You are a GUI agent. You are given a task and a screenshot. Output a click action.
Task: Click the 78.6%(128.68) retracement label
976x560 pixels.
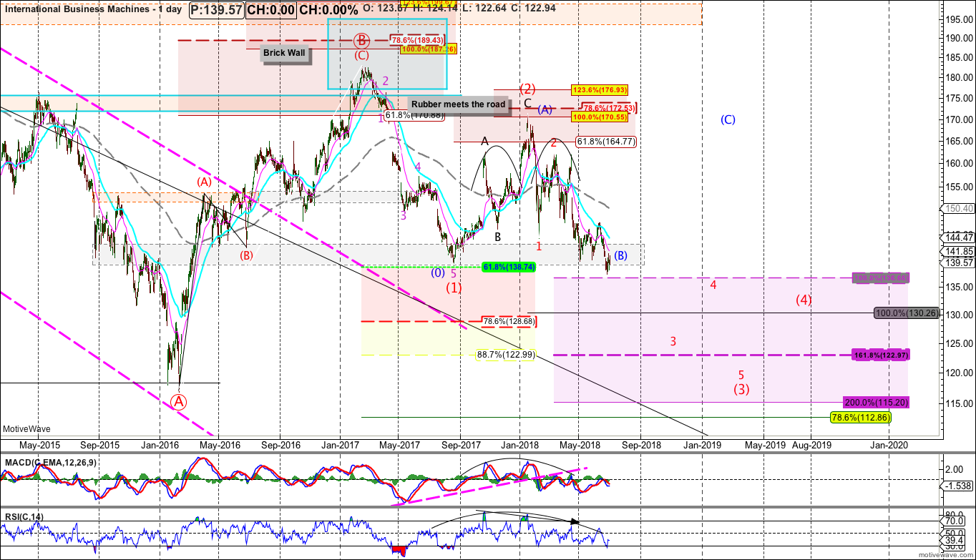coord(509,322)
